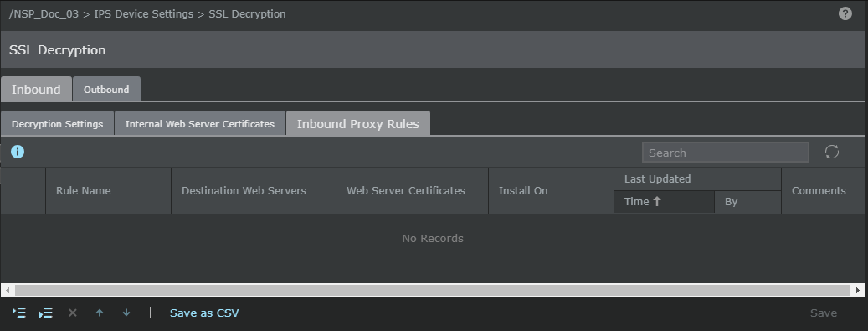868x331 pixels.
Task: Sort by the By column header
Action: click(x=747, y=202)
